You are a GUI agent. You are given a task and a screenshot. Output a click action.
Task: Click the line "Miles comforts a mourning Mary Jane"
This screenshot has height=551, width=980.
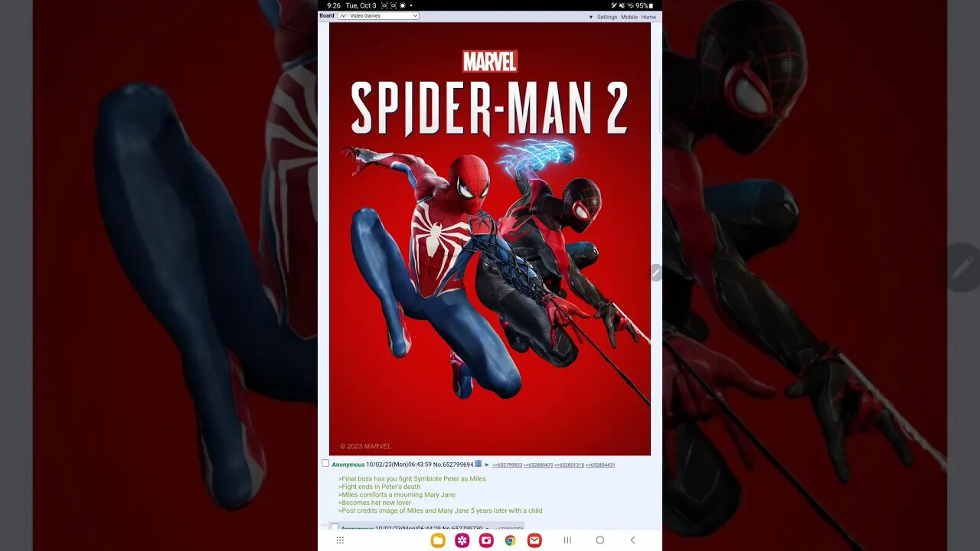pyautogui.click(x=397, y=495)
